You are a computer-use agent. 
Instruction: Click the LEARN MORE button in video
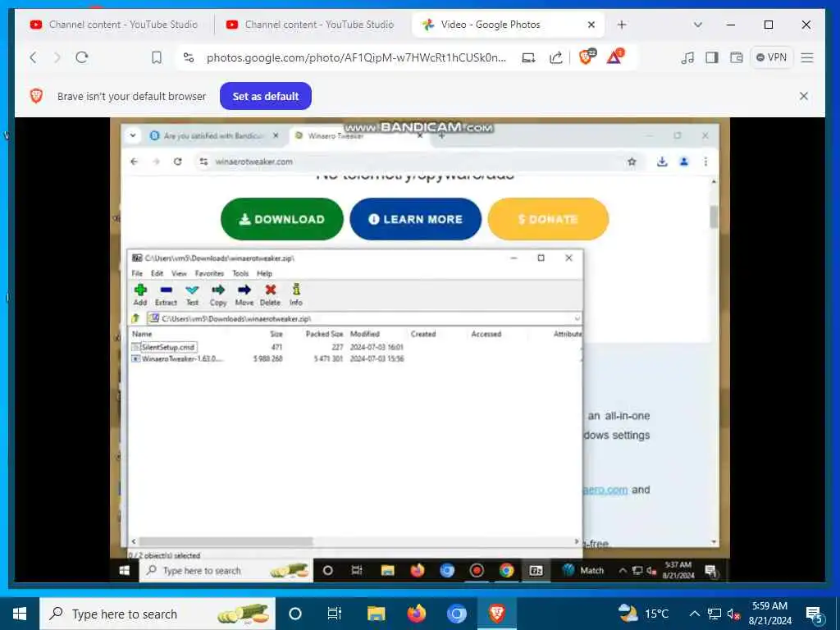416,219
